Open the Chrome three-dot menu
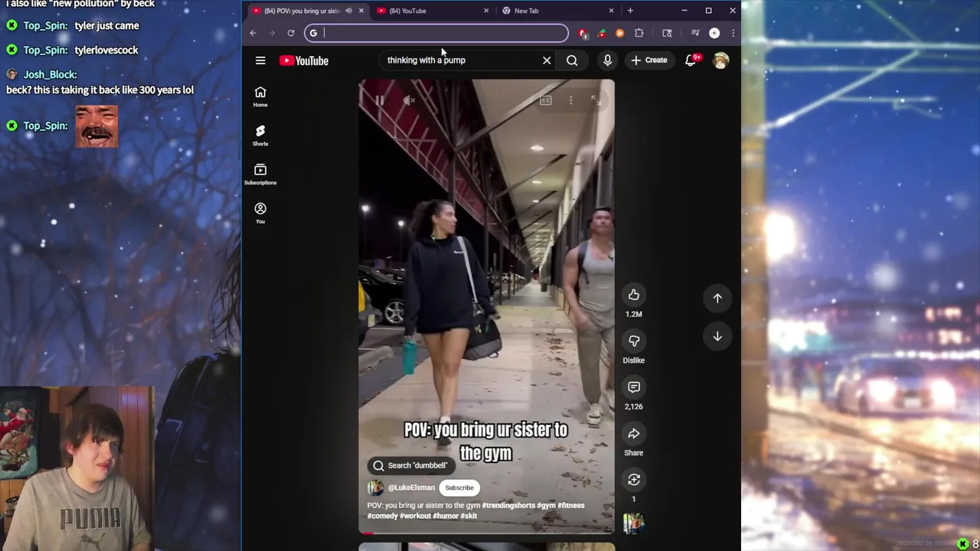This screenshot has height=551, width=980. pos(733,33)
